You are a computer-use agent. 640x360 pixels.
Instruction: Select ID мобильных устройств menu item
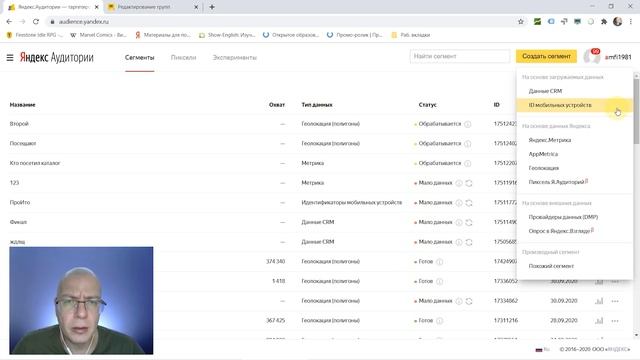(x=574, y=105)
